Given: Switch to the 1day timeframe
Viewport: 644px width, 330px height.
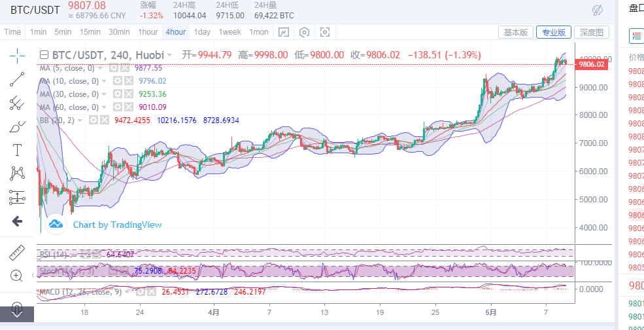Looking at the screenshot, I should [x=202, y=32].
